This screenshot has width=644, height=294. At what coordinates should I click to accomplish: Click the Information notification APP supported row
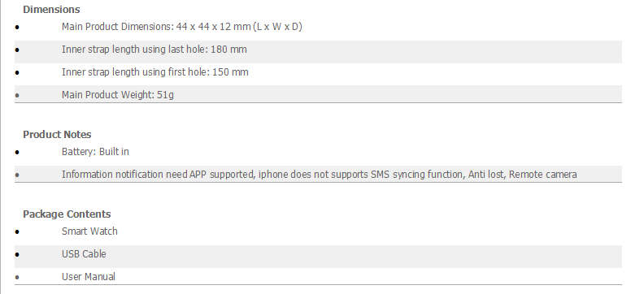[318, 175]
